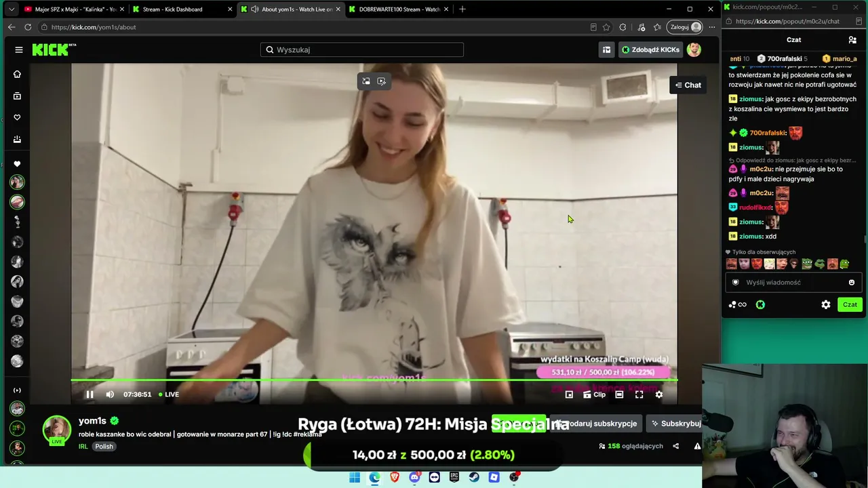
Task: Open browser extensions puzzle icon
Action: (623, 27)
